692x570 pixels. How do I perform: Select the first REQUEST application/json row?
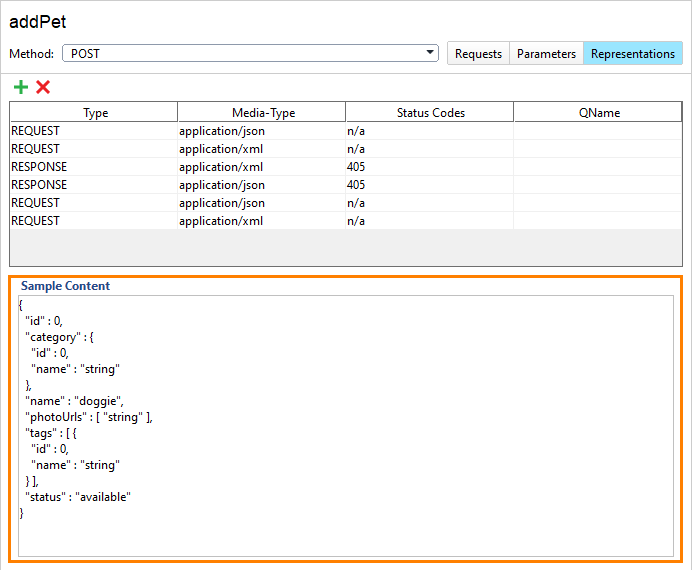[x=94, y=130]
